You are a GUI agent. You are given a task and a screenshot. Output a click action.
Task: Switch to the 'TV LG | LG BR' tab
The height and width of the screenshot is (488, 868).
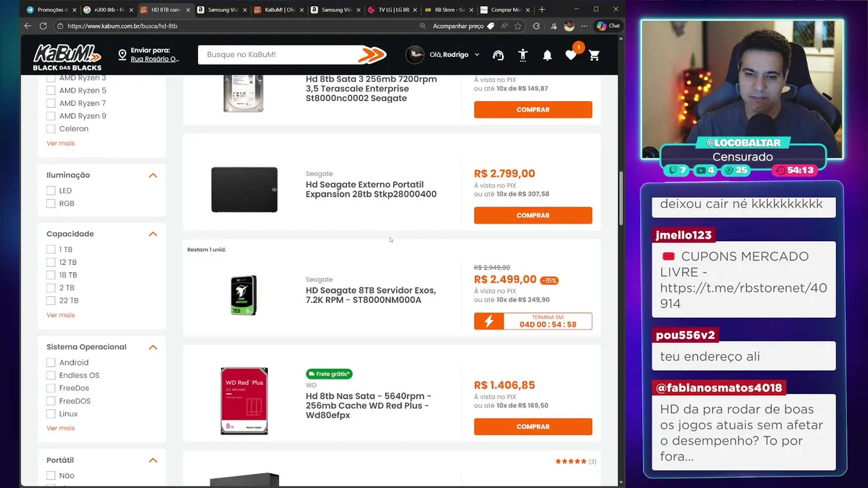click(x=392, y=10)
